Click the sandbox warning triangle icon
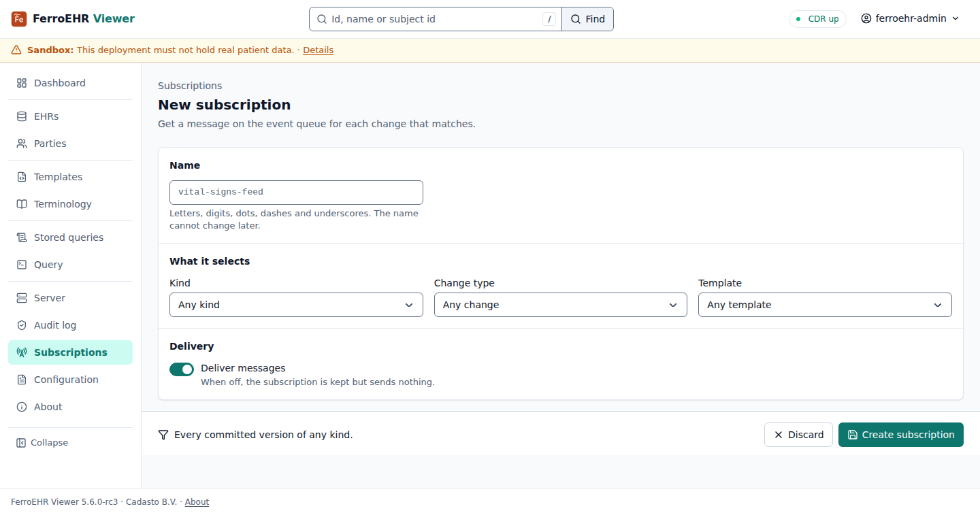 (x=16, y=50)
